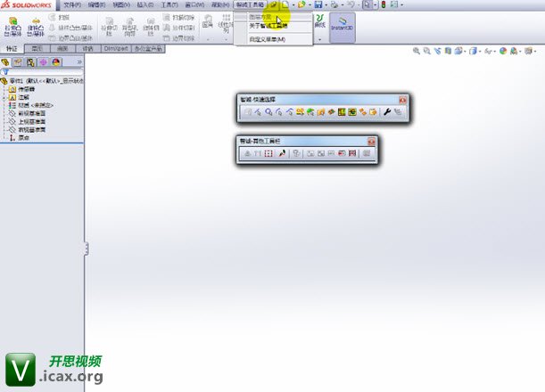This screenshot has width=545, height=392.
Task: Choose 自定义菜单(M) menu entry
Action: (268, 39)
